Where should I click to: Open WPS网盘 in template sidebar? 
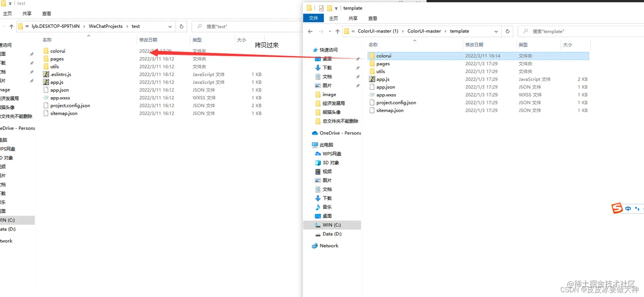(328, 154)
